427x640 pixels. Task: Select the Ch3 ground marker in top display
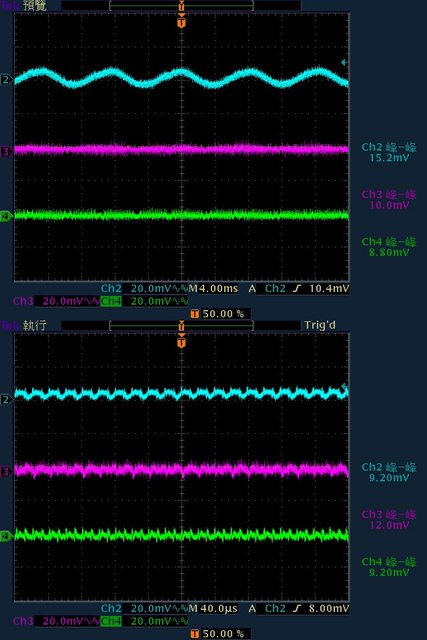[5, 152]
